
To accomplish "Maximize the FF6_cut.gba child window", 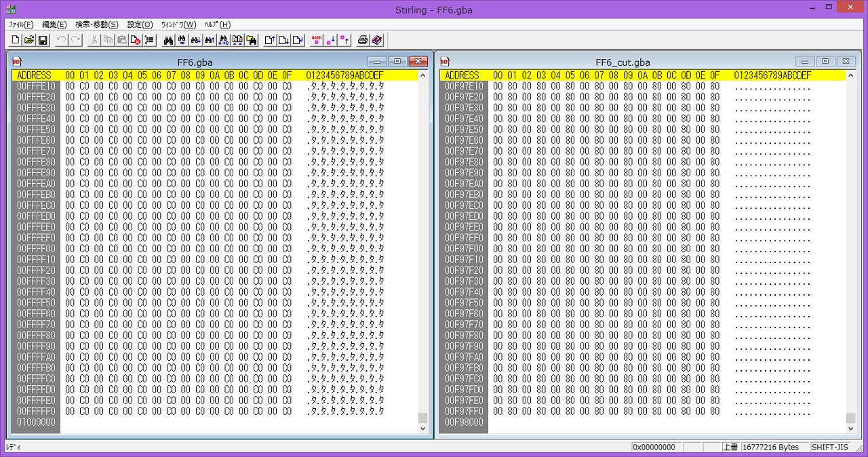I will (825, 61).
